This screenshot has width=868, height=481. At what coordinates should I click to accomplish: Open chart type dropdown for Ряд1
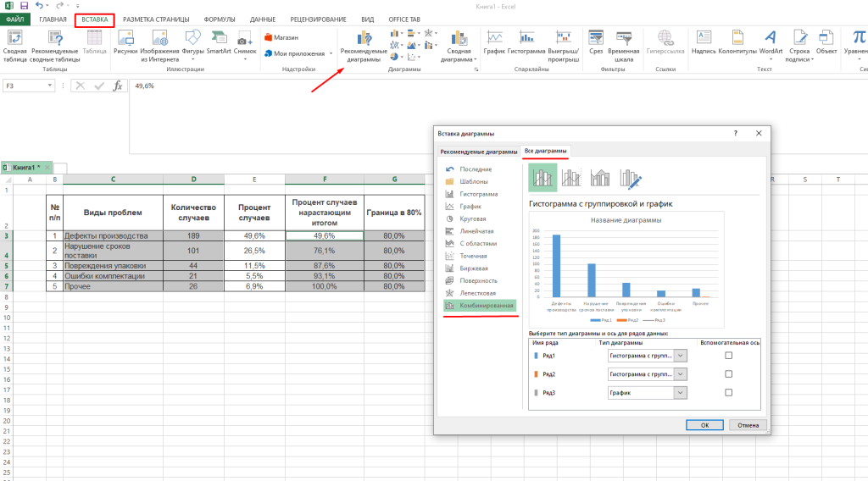pyautogui.click(x=681, y=356)
